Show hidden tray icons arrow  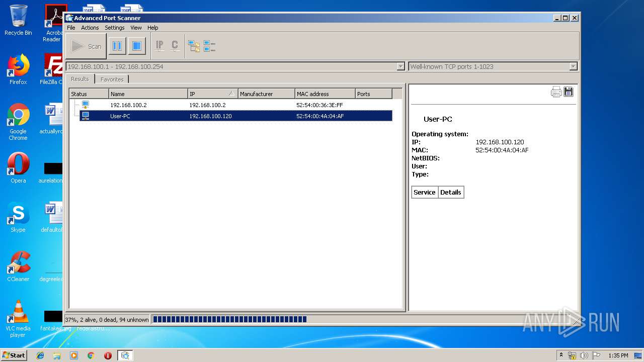click(561, 355)
